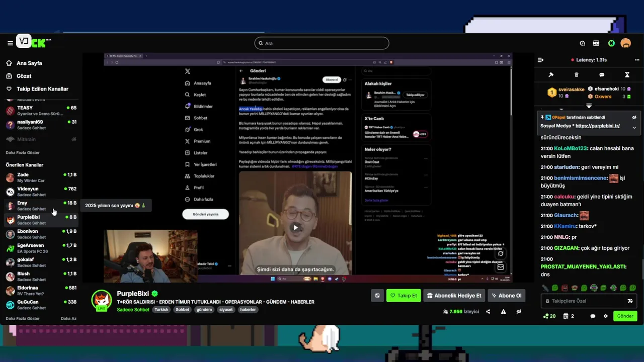This screenshot has width=644, height=362.
Task: Open Sadece Sohbet category link under title
Action: [133, 310]
